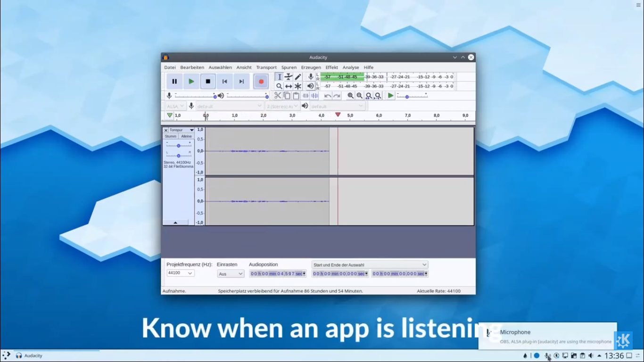The image size is (644, 362).
Task: Select the Time Shift arrows tool
Action: coord(289,86)
